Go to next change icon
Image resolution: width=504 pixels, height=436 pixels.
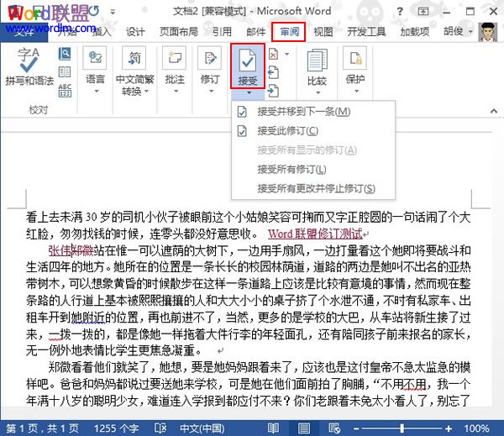[273, 91]
